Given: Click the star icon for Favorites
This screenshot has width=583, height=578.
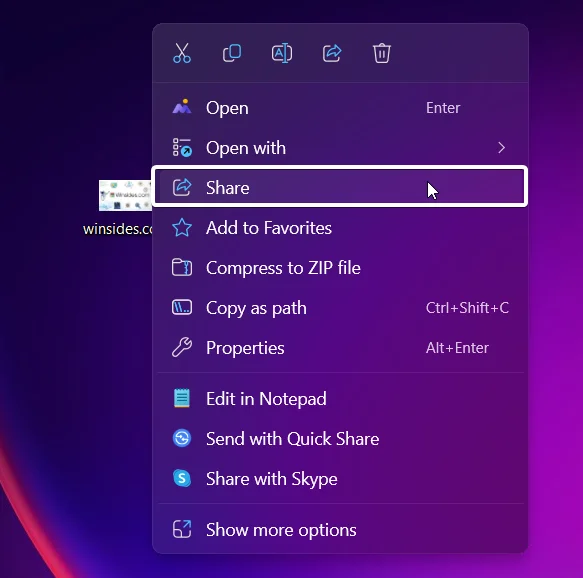Looking at the screenshot, I should click(182, 227).
